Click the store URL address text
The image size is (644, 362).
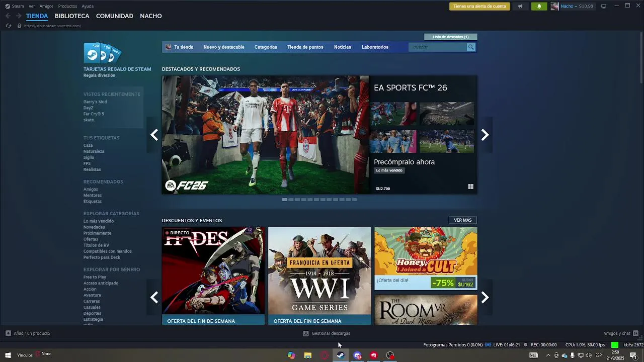(52, 26)
